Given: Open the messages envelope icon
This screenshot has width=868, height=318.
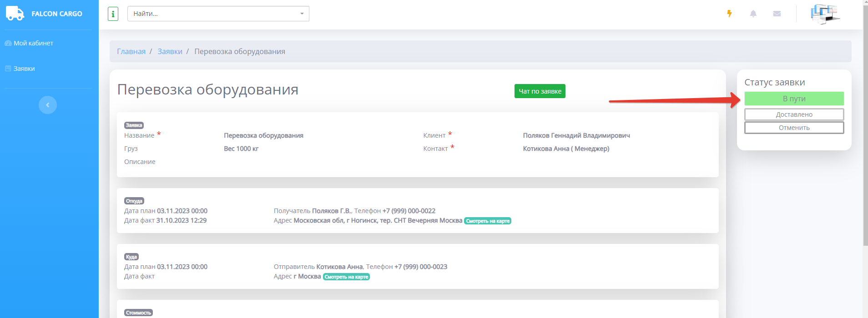Looking at the screenshot, I should [777, 14].
